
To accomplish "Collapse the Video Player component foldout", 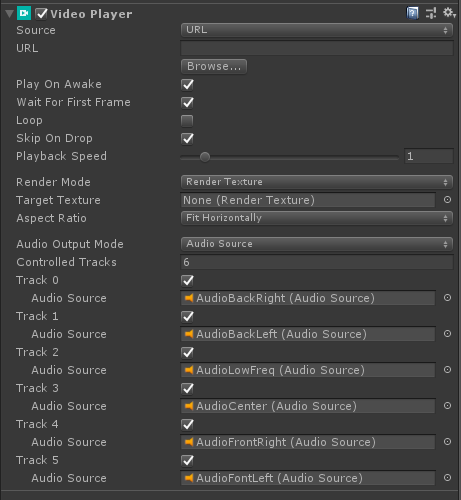I will [x=9, y=14].
